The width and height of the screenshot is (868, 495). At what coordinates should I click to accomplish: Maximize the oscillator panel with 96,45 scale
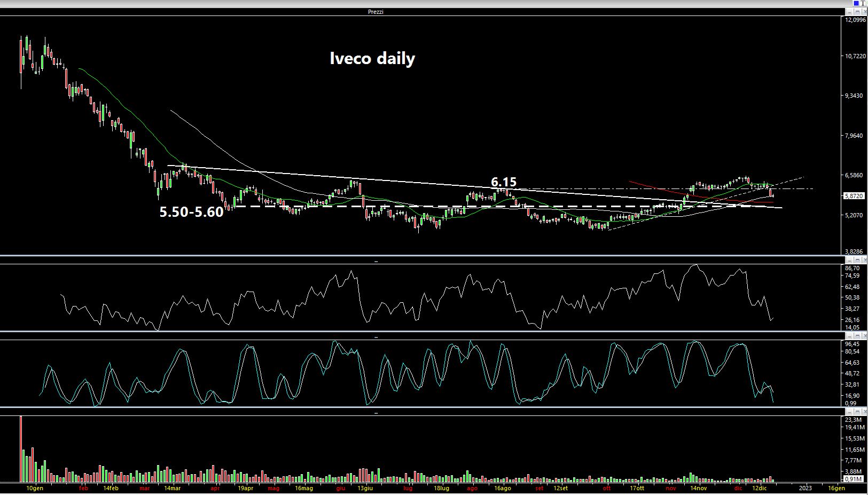click(857, 335)
